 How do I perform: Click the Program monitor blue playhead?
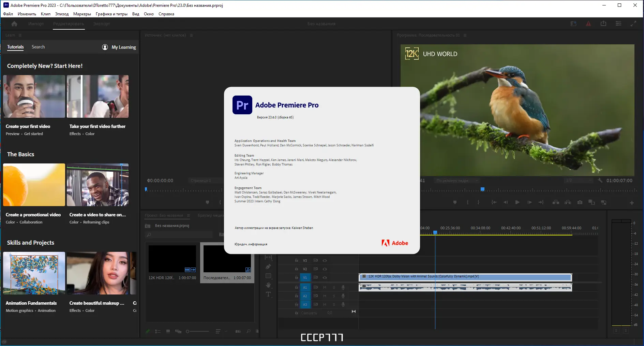pos(482,189)
